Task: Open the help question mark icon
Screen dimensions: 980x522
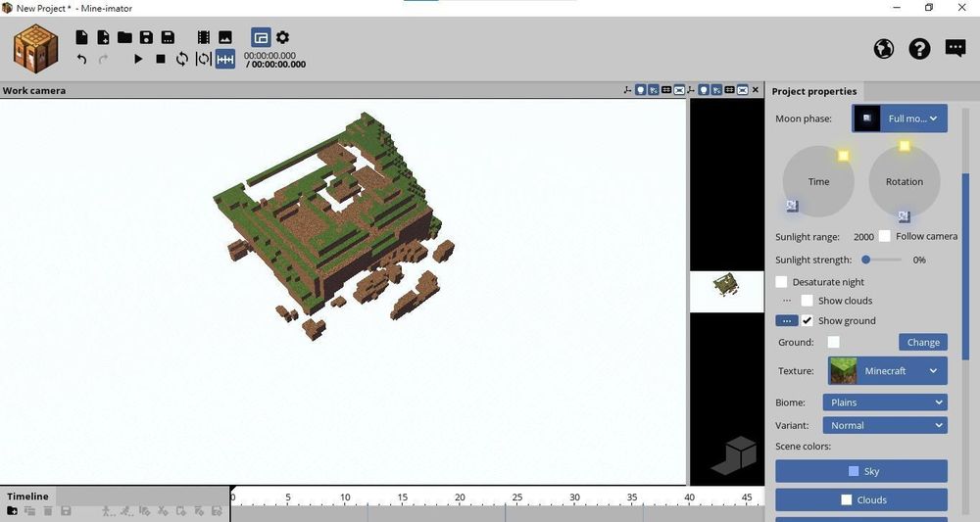Action: 919,48
